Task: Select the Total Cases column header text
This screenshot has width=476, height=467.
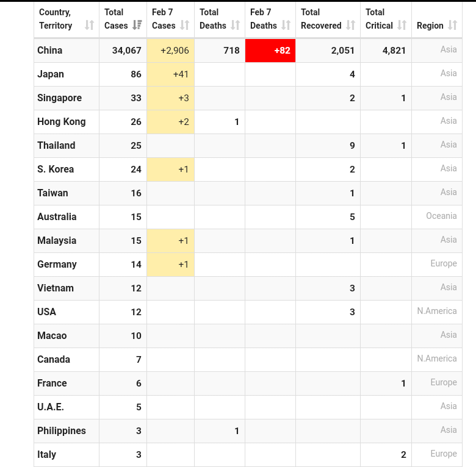Action: [116, 19]
